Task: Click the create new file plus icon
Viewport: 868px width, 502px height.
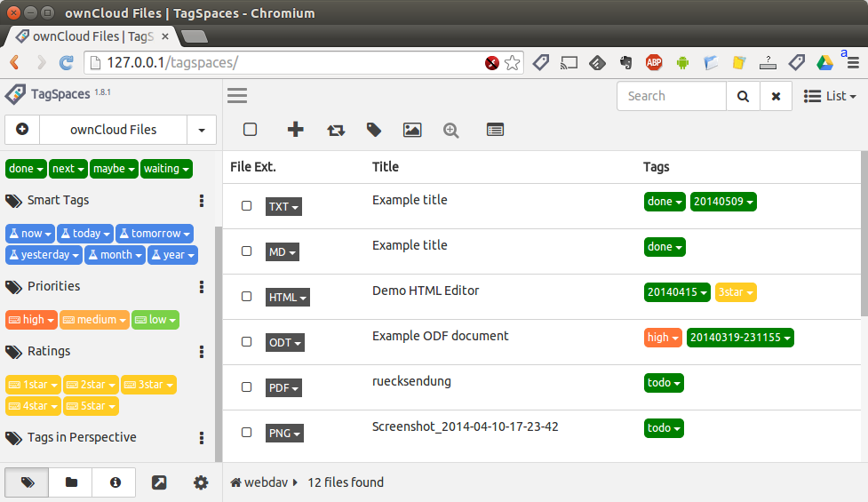Action: tap(296, 130)
